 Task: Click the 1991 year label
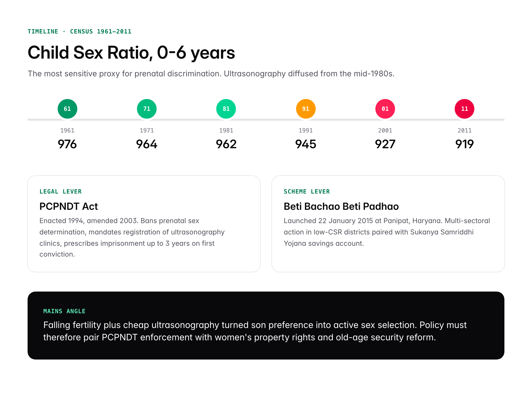pos(305,130)
